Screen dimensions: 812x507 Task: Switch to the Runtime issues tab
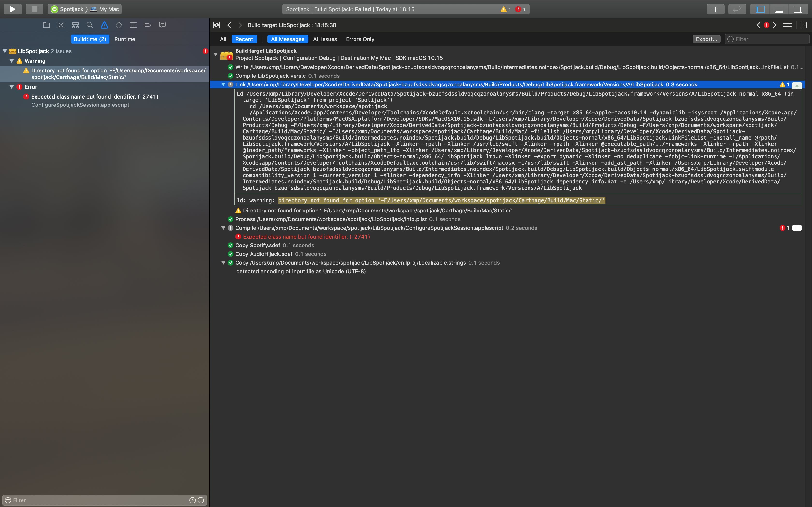coord(124,39)
